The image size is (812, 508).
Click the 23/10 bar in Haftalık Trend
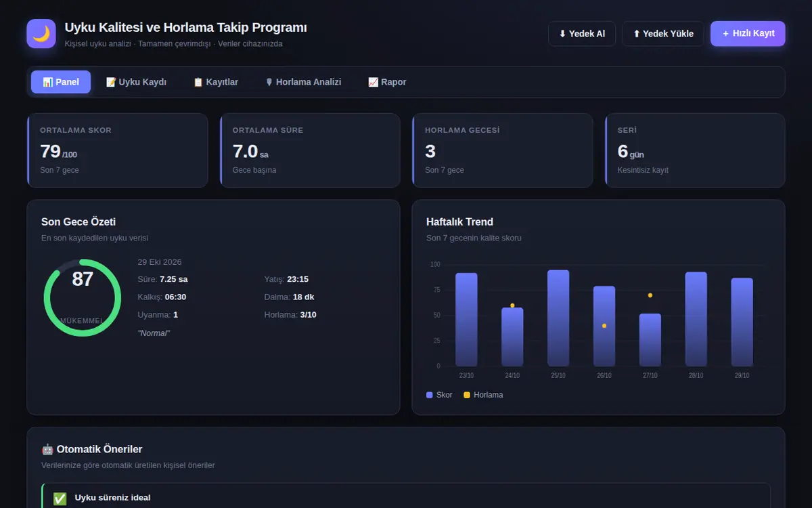466,320
